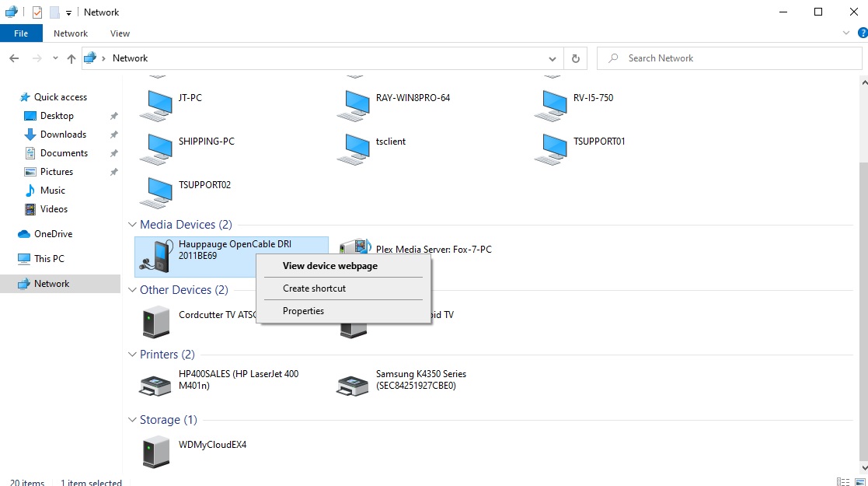Open the WDMyCloudEX4 storage device icon
Image resolution: width=868 pixels, height=486 pixels.
click(x=155, y=451)
